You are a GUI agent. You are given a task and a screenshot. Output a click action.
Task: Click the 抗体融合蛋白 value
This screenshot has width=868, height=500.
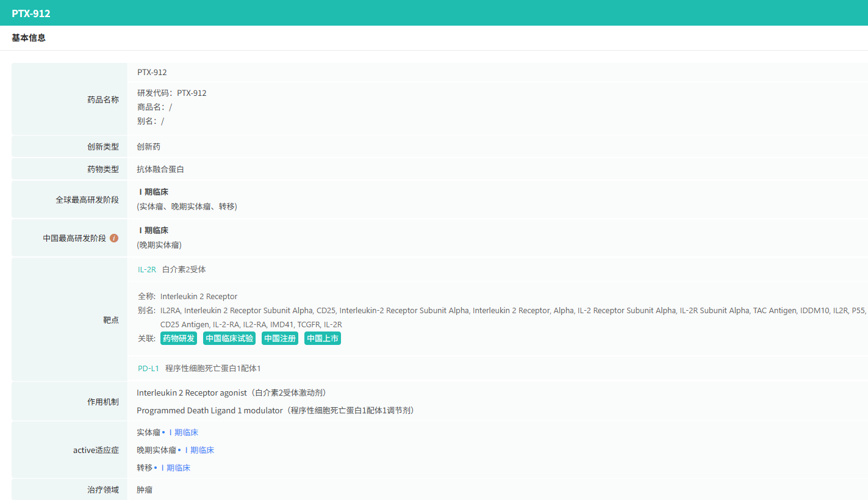tap(160, 169)
